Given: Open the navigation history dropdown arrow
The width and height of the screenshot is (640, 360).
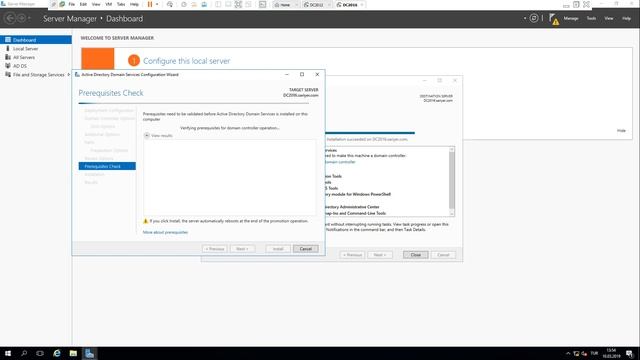Looking at the screenshot, I should (x=29, y=18).
